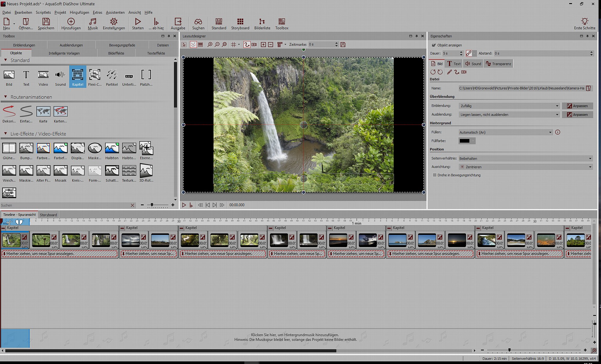Select the Halbton effect icon

point(112,151)
